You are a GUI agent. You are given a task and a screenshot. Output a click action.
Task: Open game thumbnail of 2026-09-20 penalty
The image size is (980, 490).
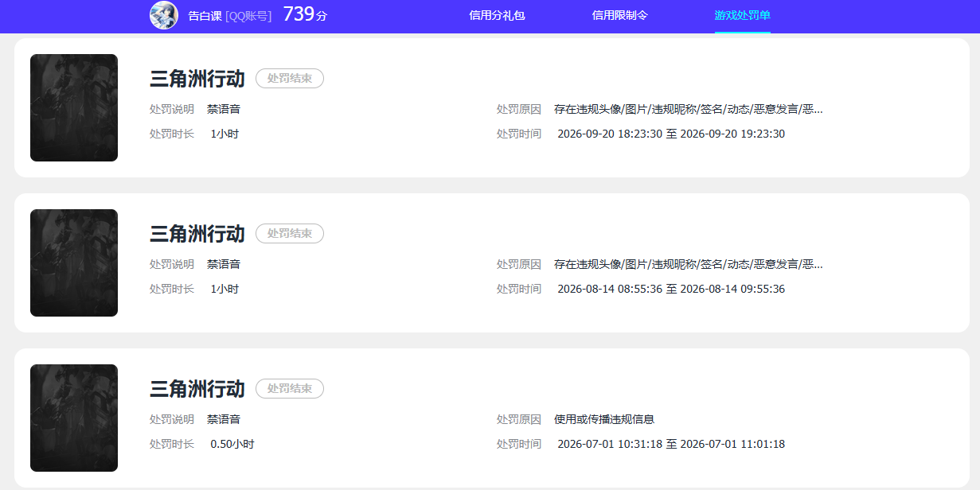point(74,107)
